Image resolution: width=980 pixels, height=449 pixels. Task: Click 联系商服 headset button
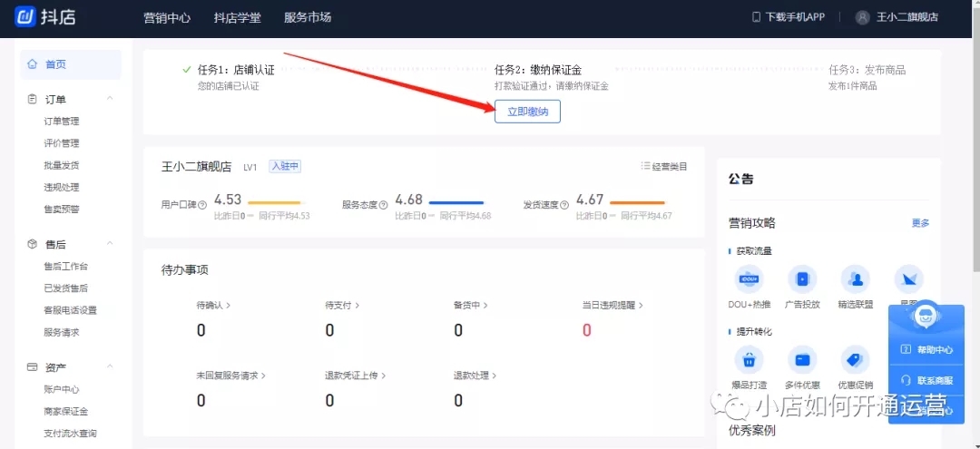(926, 380)
